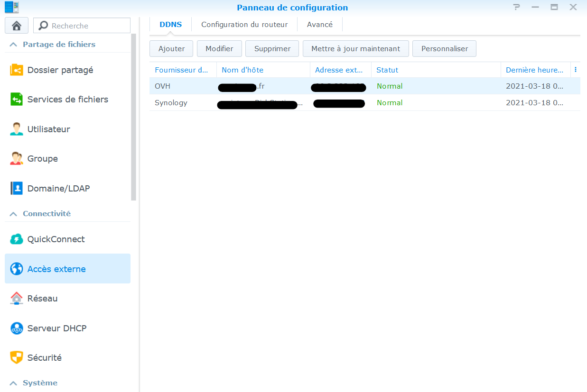Open the Dossier partagé folder icon
Screen dimensions: 587x392
point(17,70)
